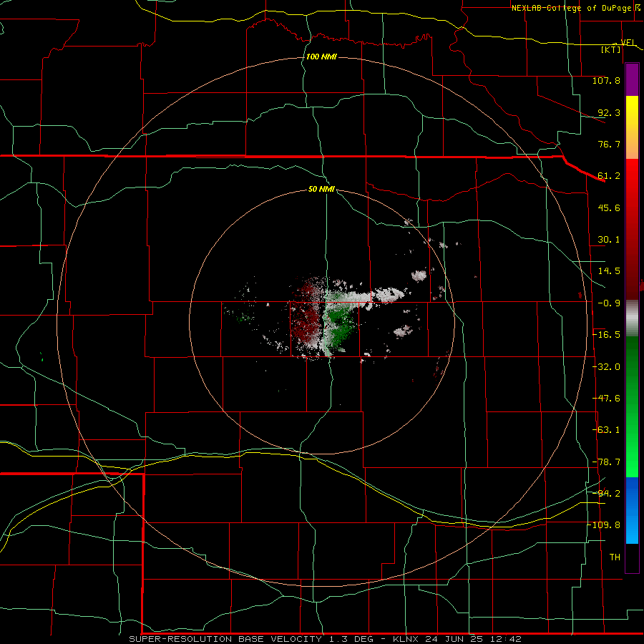This screenshot has height=644, width=644.
Task: Select the -0.9 velocity scale value
Action: coord(609,303)
